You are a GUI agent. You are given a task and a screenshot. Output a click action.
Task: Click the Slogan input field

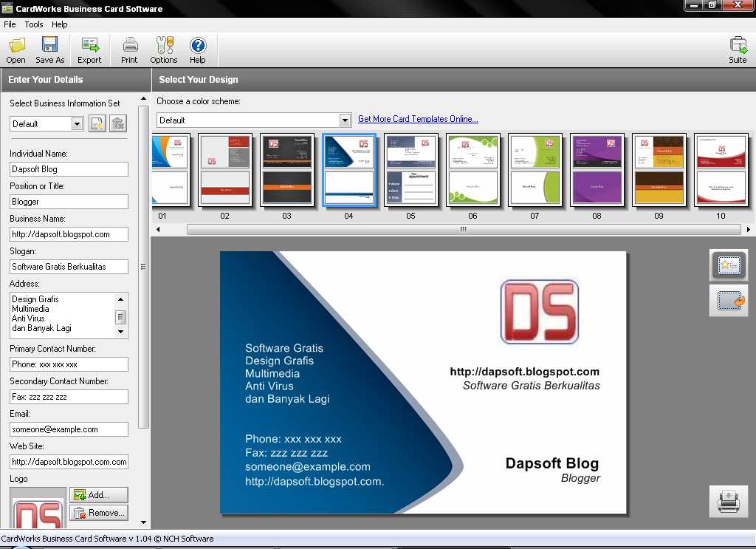[x=69, y=267]
